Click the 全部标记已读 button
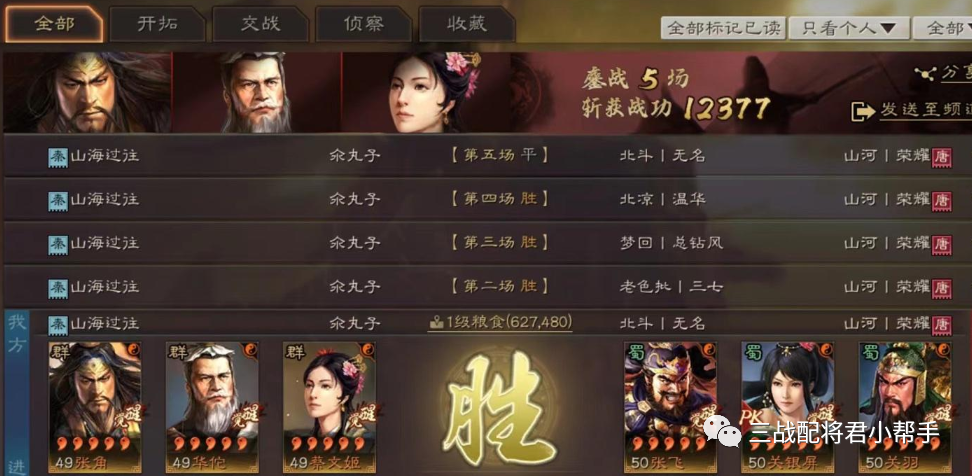This screenshot has width=972, height=476. [723, 28]
